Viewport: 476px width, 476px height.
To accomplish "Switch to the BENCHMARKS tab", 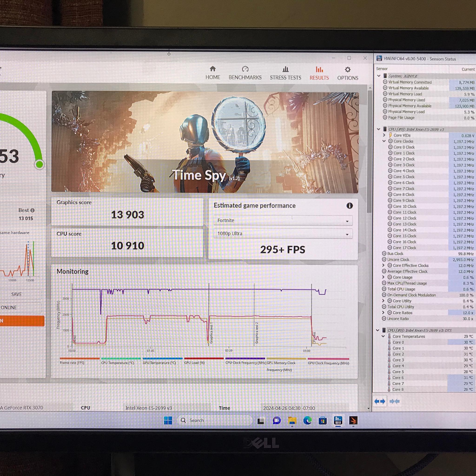I will tap(245, 73).
